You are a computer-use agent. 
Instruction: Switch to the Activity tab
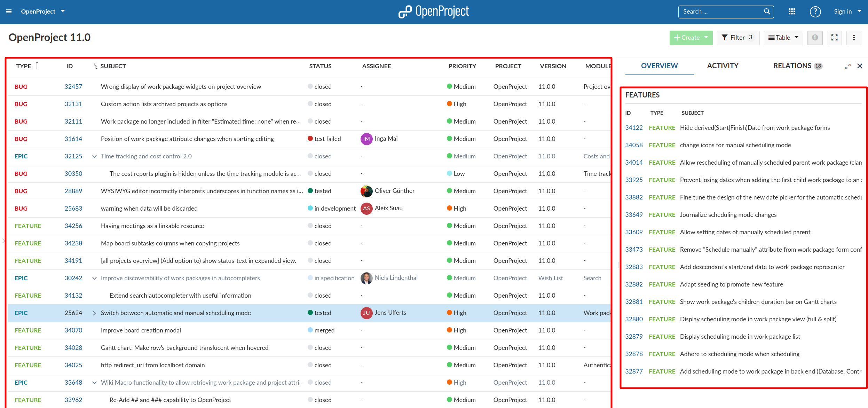point(723,65)
